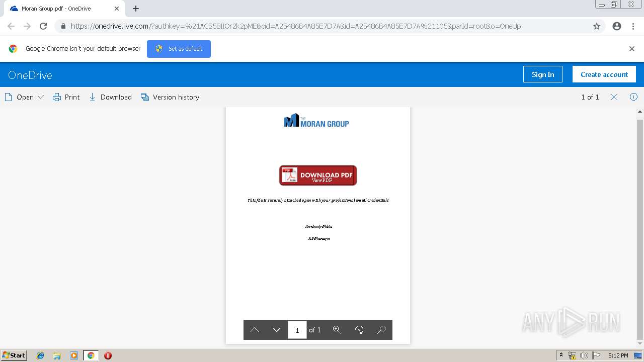The height and width of the screenshot is (362, 644).
Task: Click the scrollbar down arrow
Action: [x=640, y=344]
